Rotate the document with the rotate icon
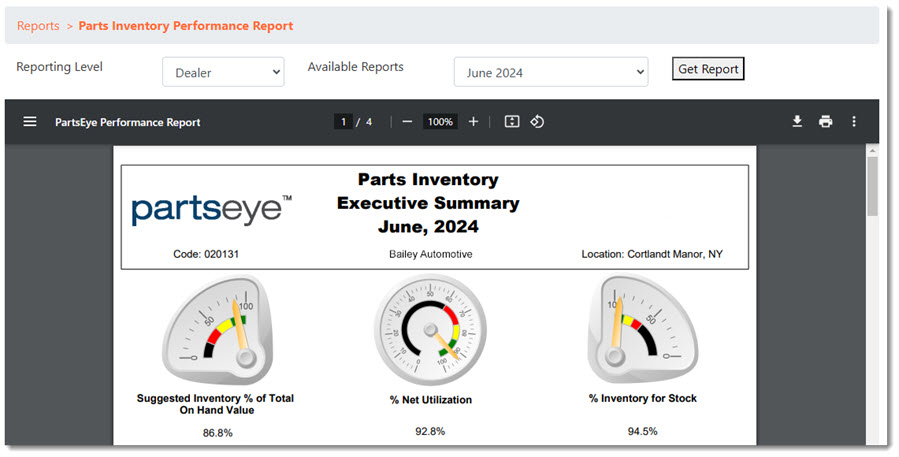Screen dimensions: 899x457 click(537, 122)
